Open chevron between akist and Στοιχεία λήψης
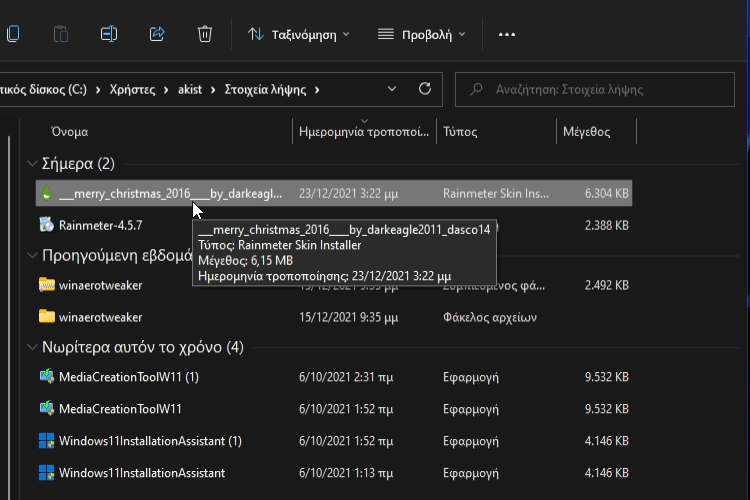The width and height of the screenshot is (750, 500). [x=213, y=90]
